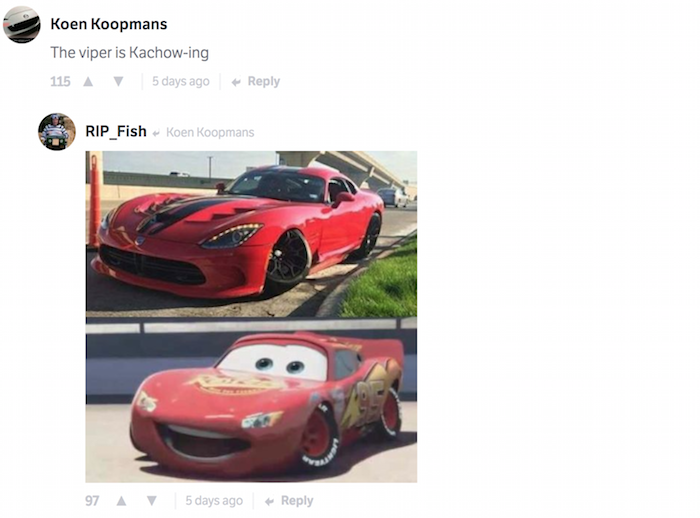
Task: Follow the in-reply-to Koen Koopmans link
Action: pos(210,132)
